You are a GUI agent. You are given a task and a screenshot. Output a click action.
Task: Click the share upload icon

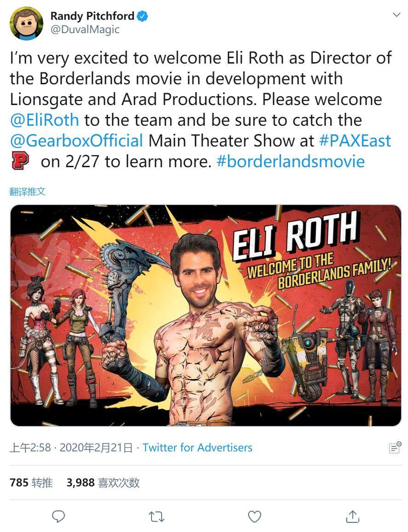[352, 516]
